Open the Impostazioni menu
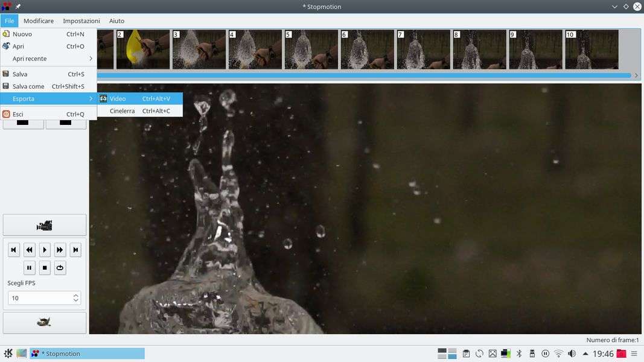 tap(81, 21)
